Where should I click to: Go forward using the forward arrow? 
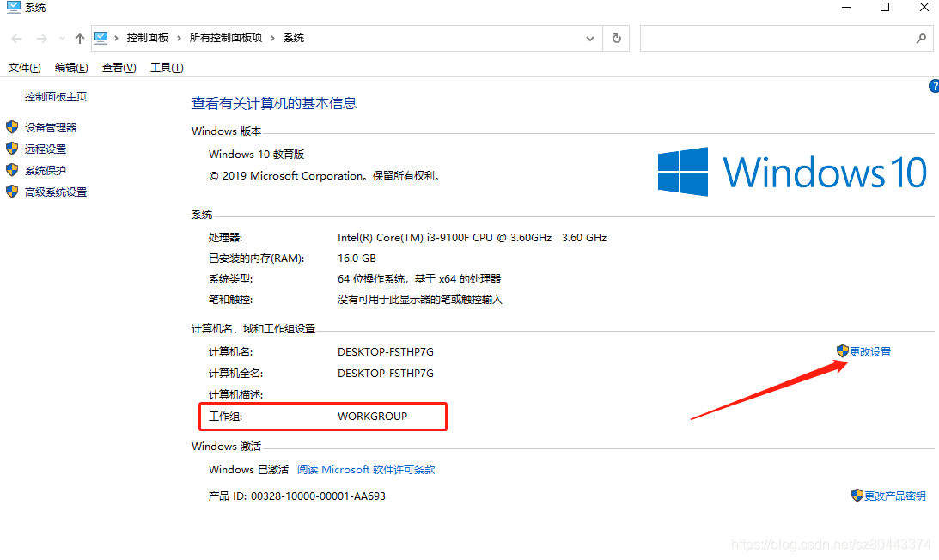[41, 39]
